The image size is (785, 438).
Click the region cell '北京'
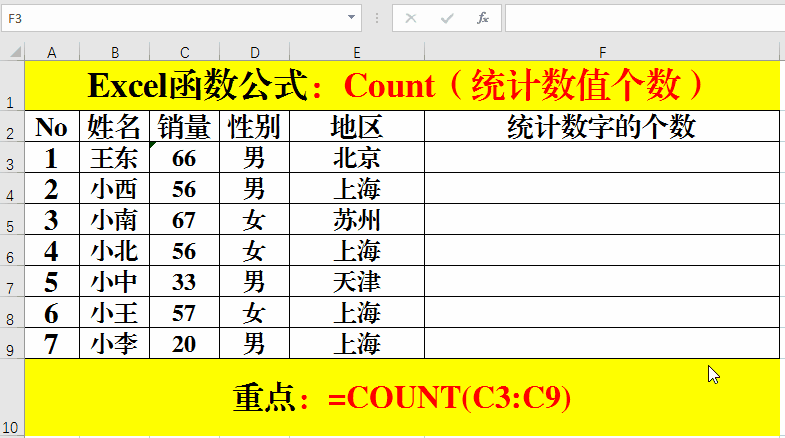tap(357, 157)
